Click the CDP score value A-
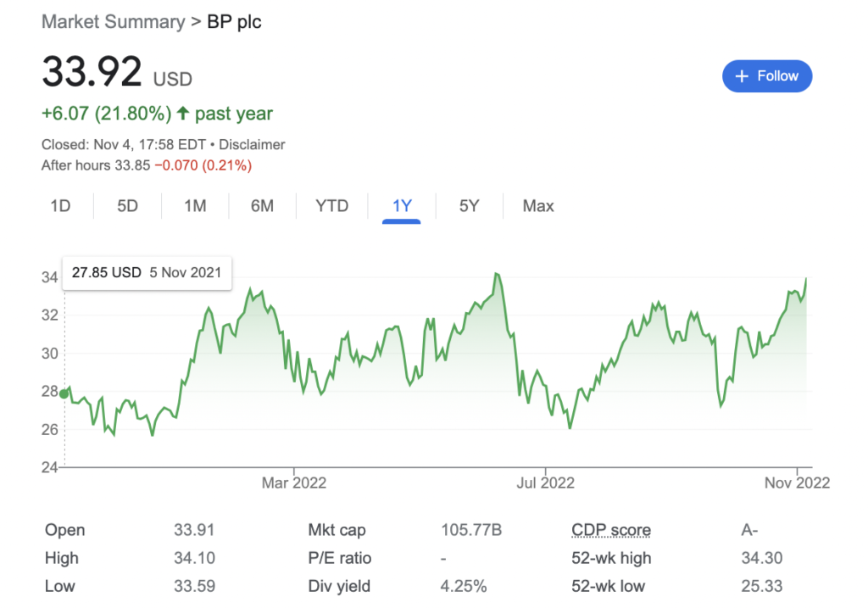Image resolution: width=868 pixels, height=608 pixels. pos(749,530)
